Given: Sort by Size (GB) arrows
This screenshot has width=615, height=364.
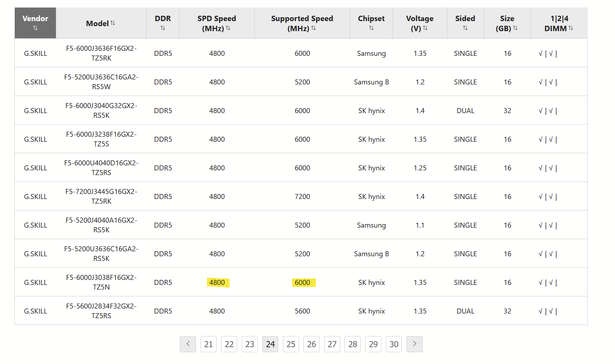Looking at the screenshot, I should 515,28.
